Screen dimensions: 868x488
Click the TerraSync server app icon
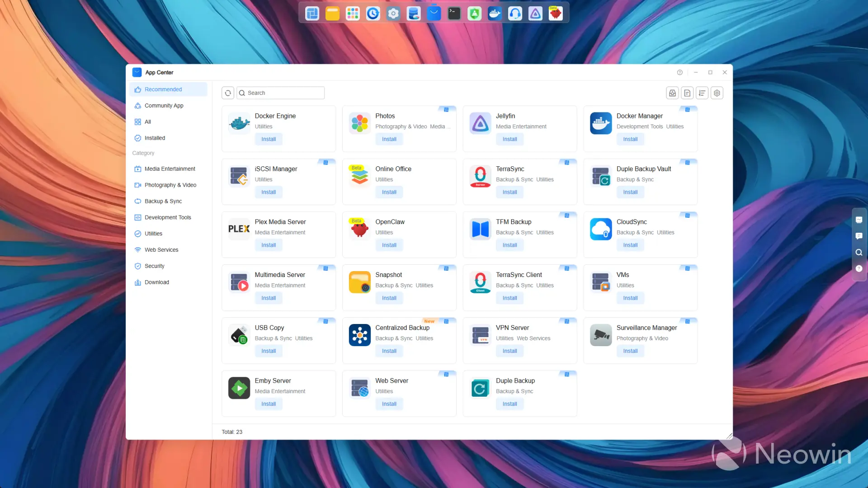[480, 176]
